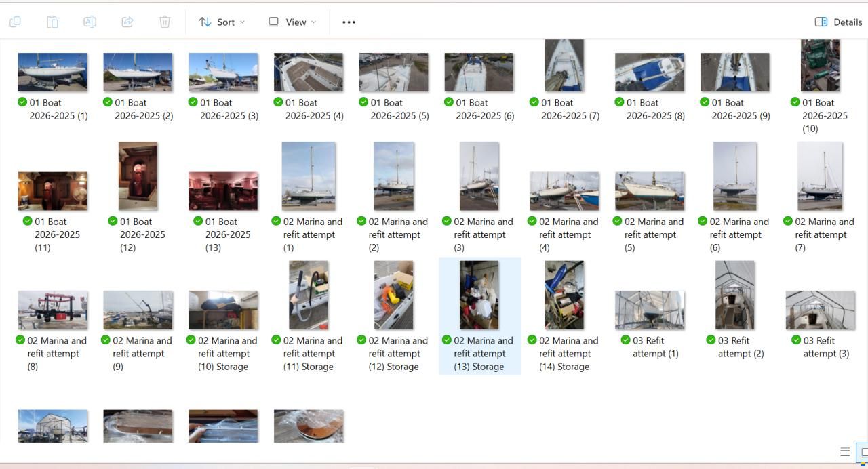Select the highlighted (13) Storage photo thumbnail
Viewport: 868px width, 469px height.
479,295
